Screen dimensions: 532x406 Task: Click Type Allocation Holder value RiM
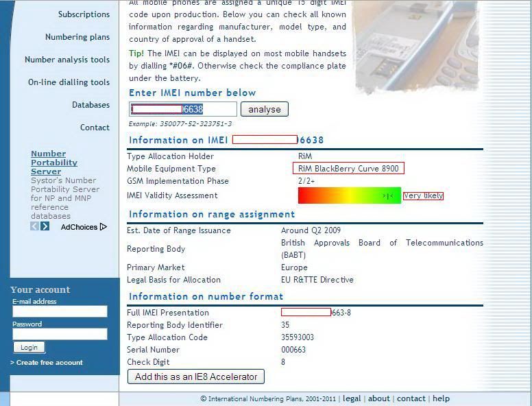point(305,156)
